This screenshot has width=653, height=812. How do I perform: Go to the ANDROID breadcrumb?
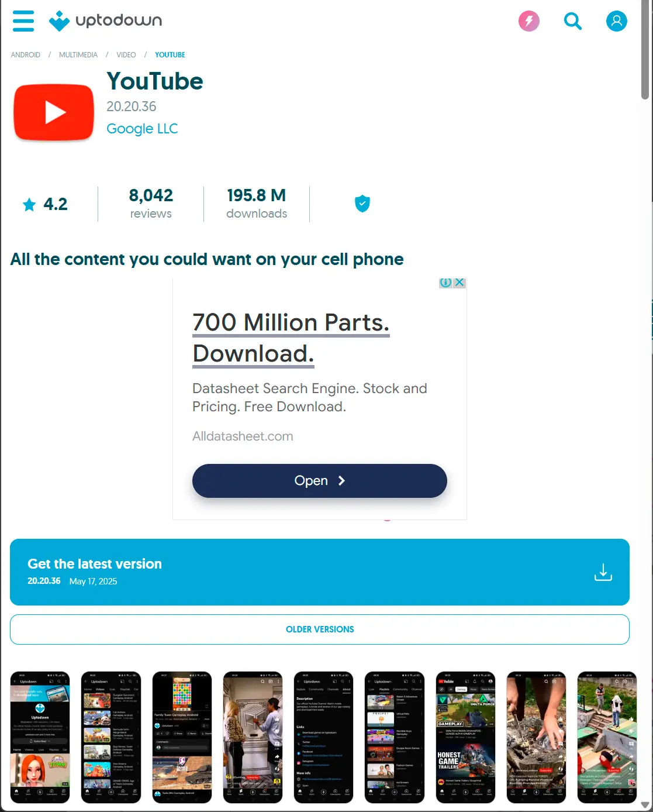tap(26, 55)
